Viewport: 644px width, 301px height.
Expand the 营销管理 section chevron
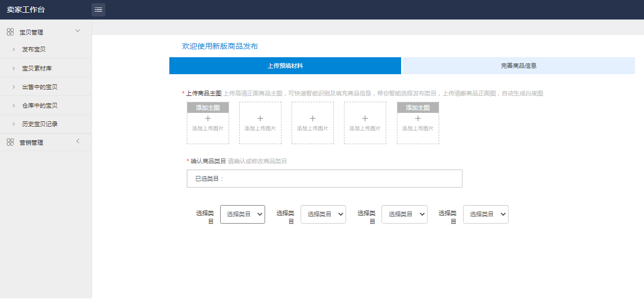click(78, 141)
